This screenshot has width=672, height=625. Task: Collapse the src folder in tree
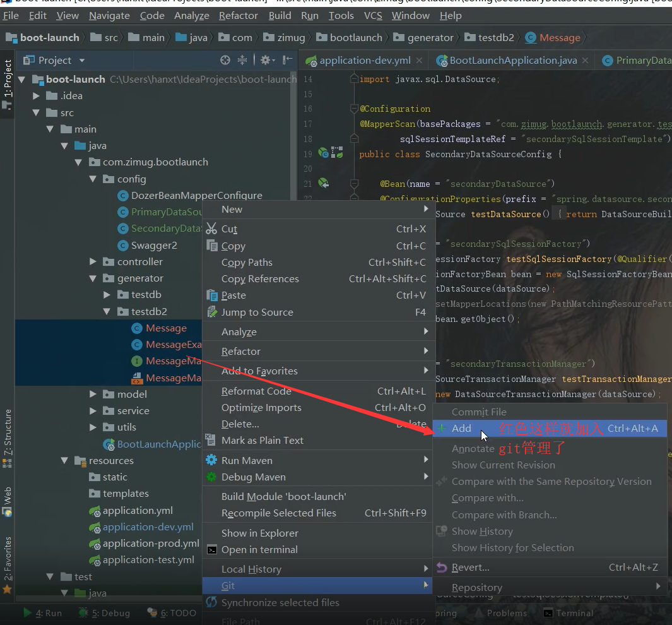point(37,112)
